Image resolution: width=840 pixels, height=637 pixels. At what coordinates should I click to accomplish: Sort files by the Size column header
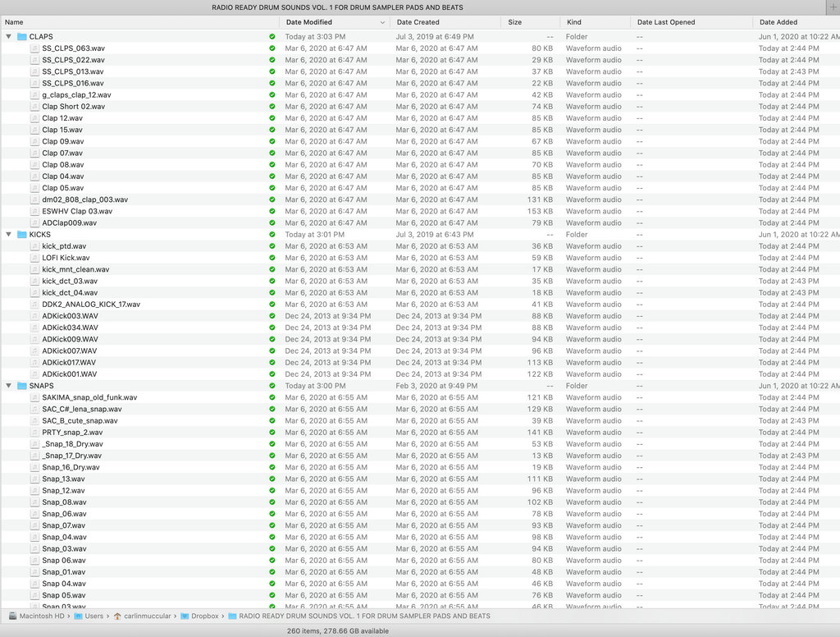pos(514,22)
